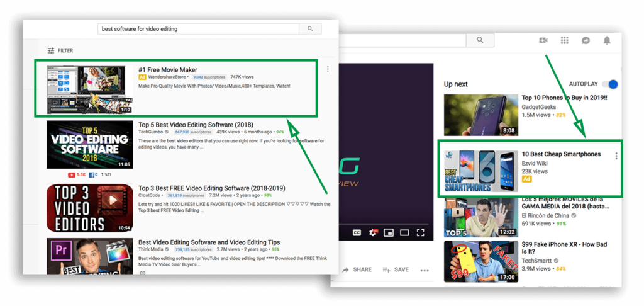Open Best Video Editing Software and Video Editing Tips title
644x306 pixels.
coord(209,242)
